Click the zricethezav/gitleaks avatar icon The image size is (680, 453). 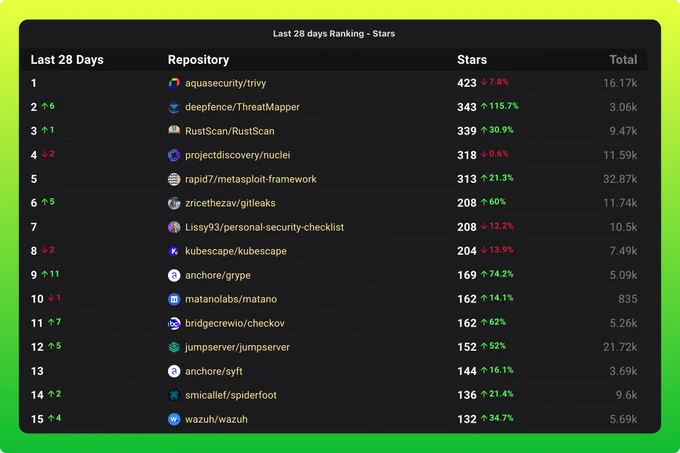coord(174,203)
